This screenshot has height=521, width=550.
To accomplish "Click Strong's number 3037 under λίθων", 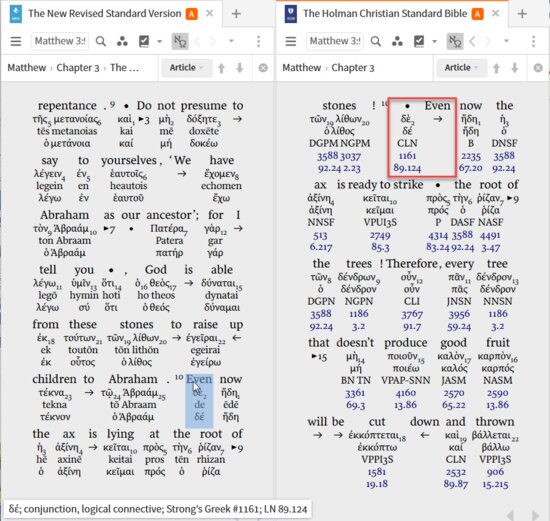I will point(350,156).
